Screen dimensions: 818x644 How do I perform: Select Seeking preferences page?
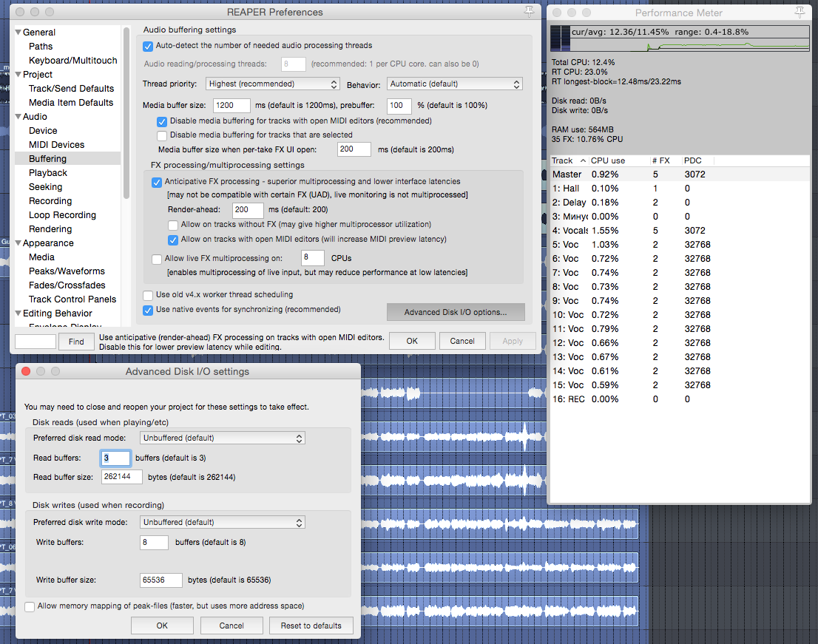coord(45,187)
